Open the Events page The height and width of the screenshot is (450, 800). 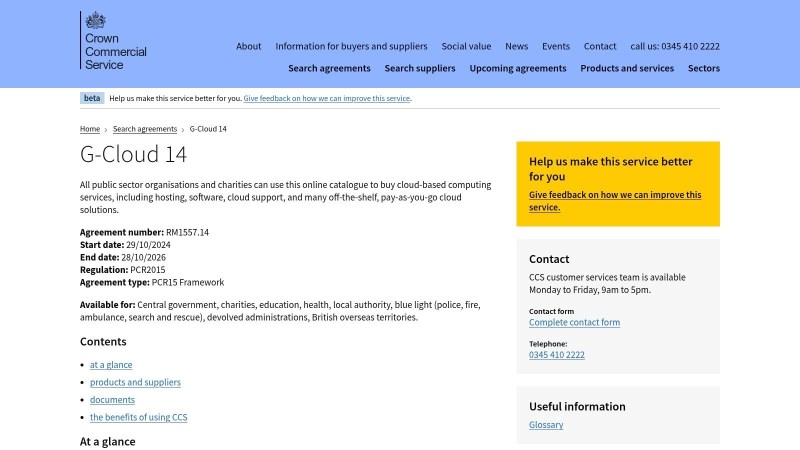coord(556,46)
